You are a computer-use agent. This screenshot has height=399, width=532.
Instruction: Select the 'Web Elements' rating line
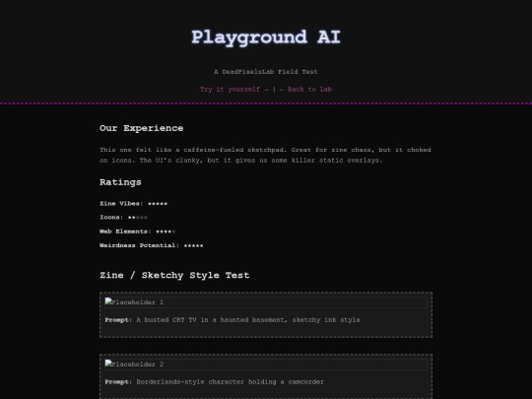[x=138, y=232]
